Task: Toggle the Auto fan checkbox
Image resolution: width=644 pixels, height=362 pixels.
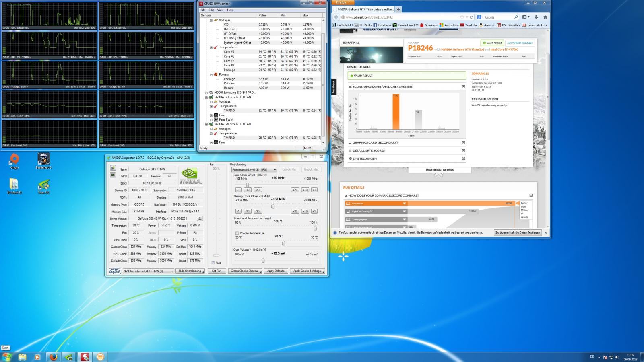Action: click(x=213, y=263)
